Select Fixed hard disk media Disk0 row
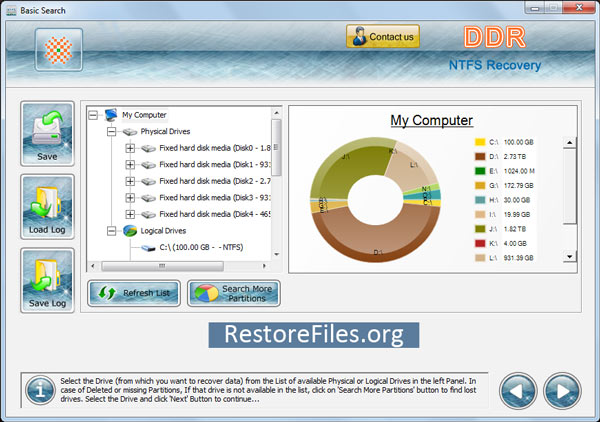 click(x=215, y=148)
